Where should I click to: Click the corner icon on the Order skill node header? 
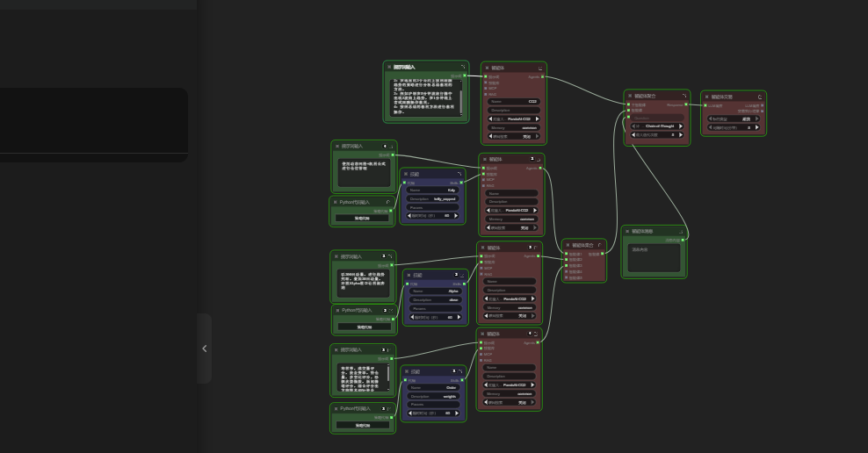coord(460,371)
